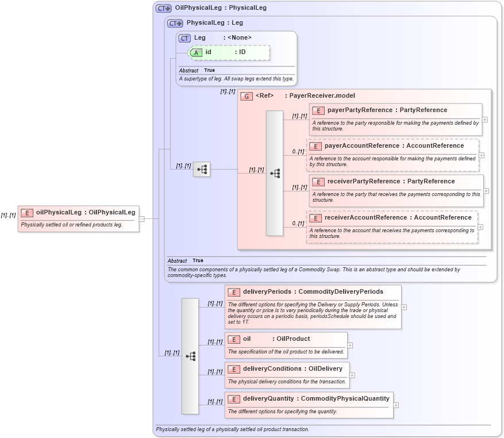Click the E icon of oilPhysicalLeg element
This screenshot has width=504, height=438.
point(27,213)
